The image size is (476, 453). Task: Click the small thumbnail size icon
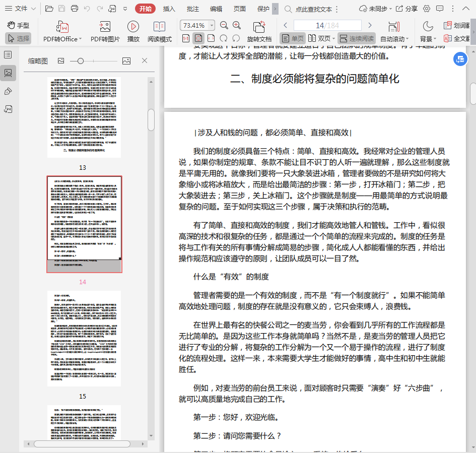click(x=61, y=61)
